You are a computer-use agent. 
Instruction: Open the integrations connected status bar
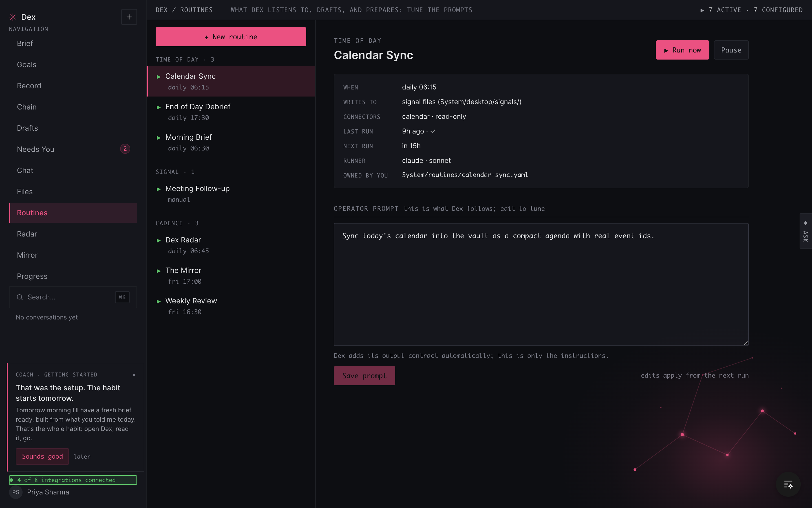click(x=73, y=480)
